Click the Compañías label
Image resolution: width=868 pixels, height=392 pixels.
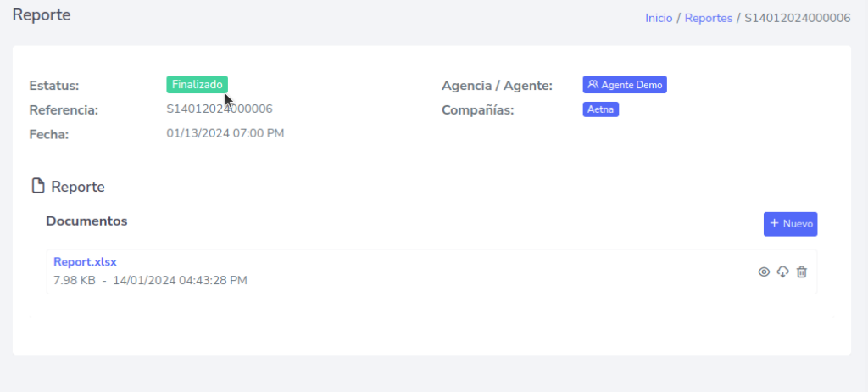pyautogui.click(x=477, y=109)
